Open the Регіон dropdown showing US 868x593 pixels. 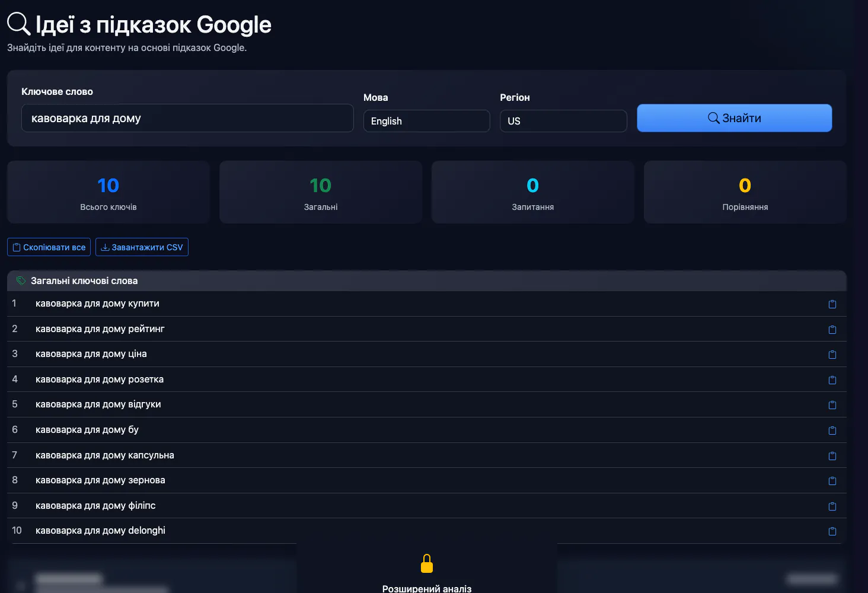(563, 121)
